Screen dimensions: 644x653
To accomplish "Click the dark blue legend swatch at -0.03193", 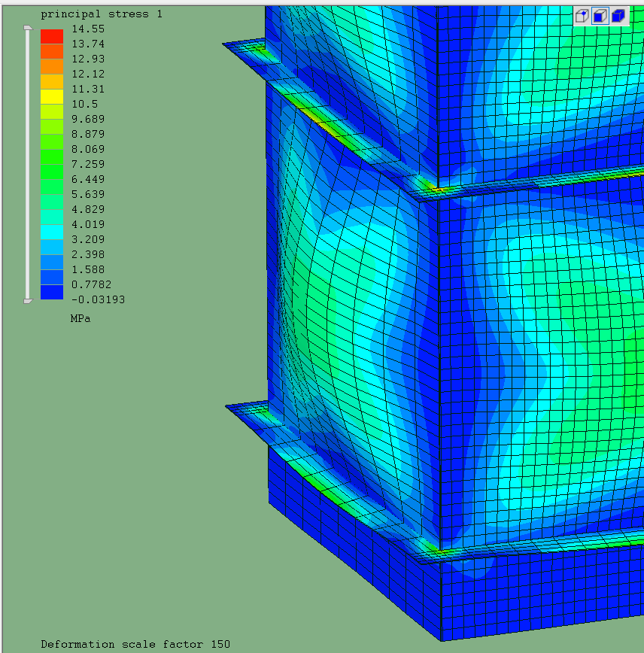I will tap(52, 292).
